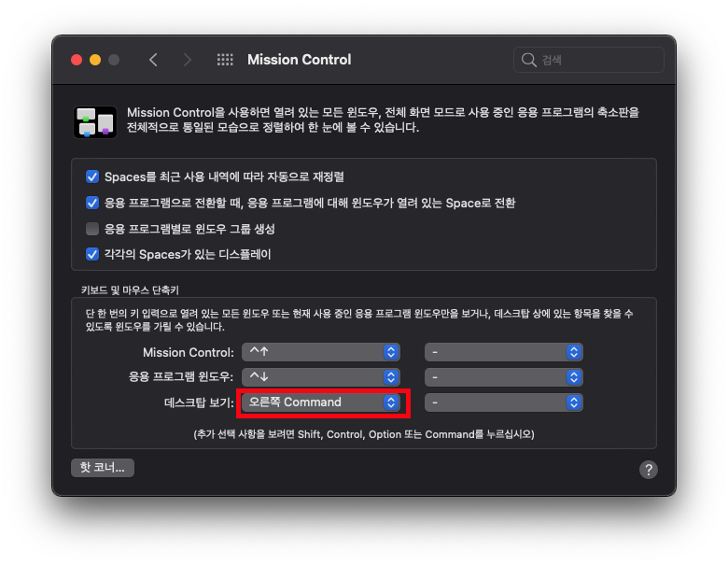The width and height of the screenshot is (728, 565).
Task: Click the 키보드 및 마우스 단축키 heading
Action: pyautogui.click(x=130, y=290)
